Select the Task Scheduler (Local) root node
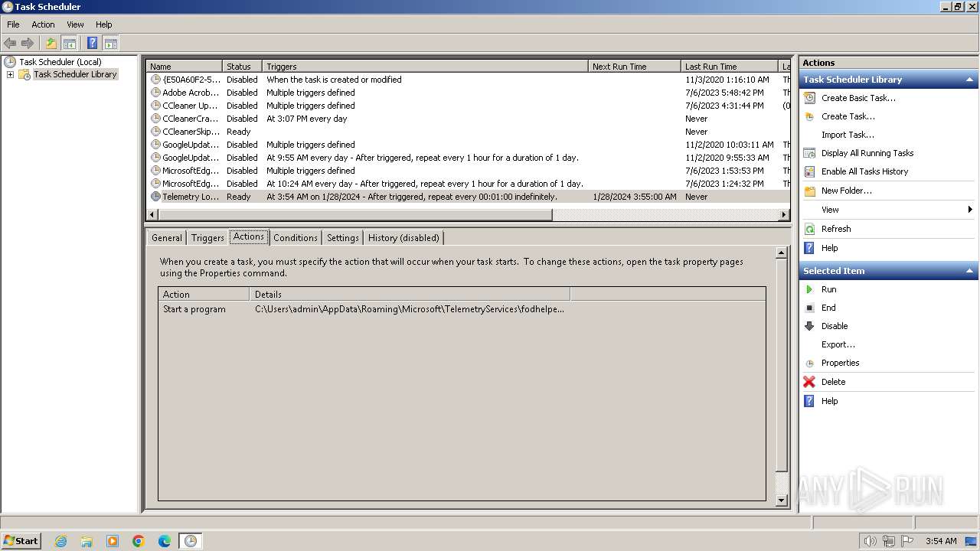 (x=60, y=62)
